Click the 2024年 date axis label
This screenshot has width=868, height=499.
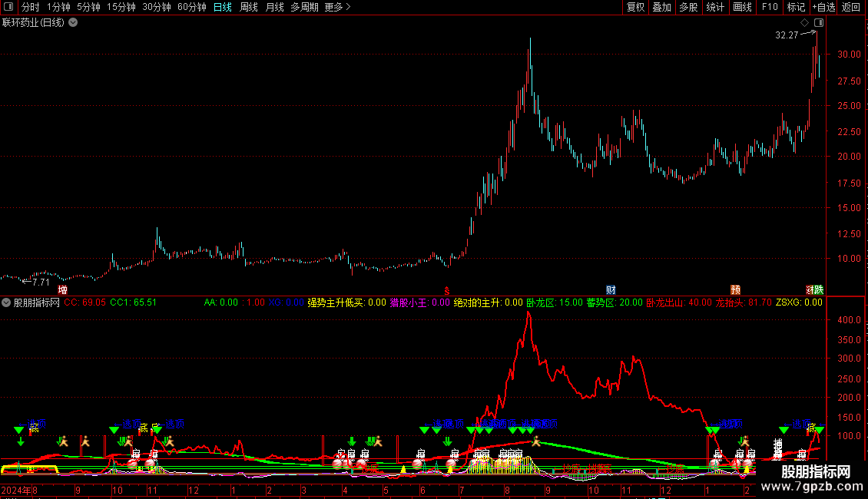16,491
